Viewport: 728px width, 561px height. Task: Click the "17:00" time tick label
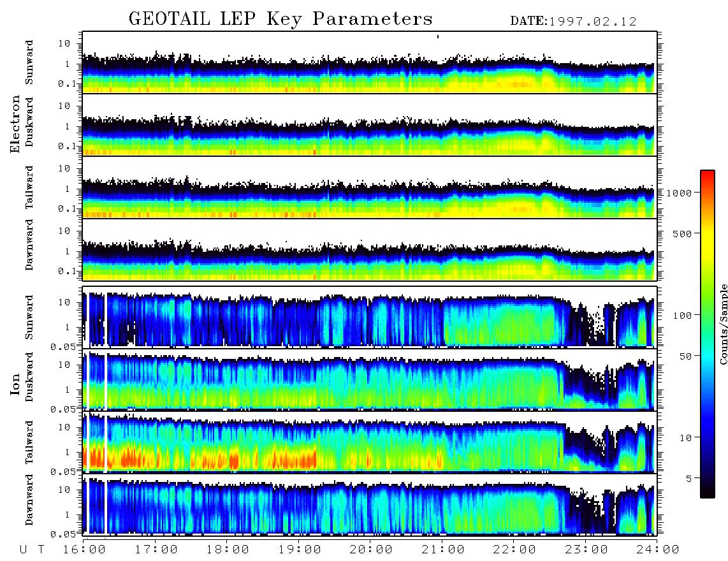pos(156,550)
